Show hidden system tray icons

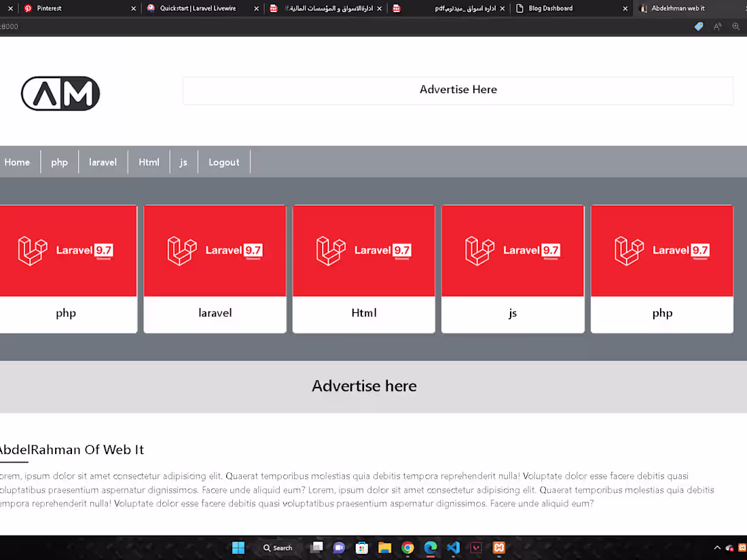pos(717,548)
